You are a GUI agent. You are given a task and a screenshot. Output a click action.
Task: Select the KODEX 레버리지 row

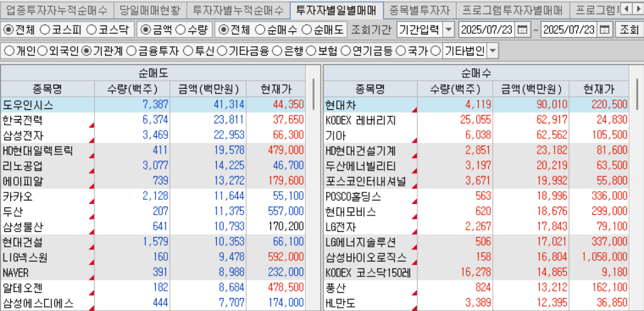(x=476, y=120)
